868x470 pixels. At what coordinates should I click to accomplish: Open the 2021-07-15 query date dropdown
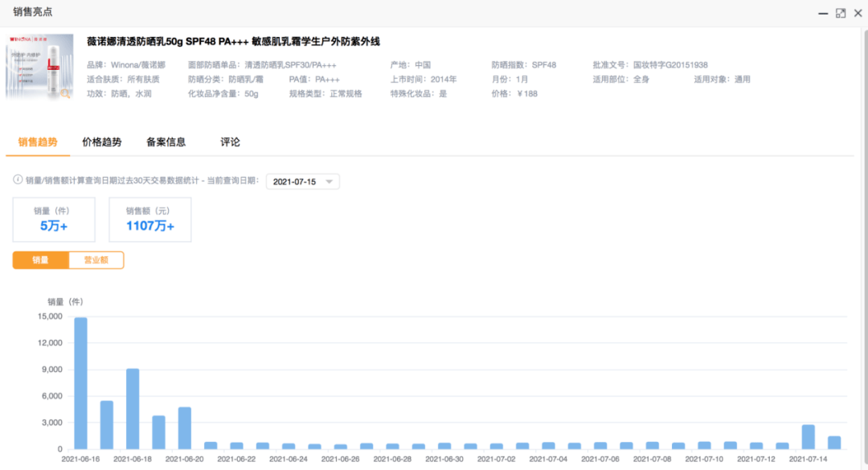[302, 182]
